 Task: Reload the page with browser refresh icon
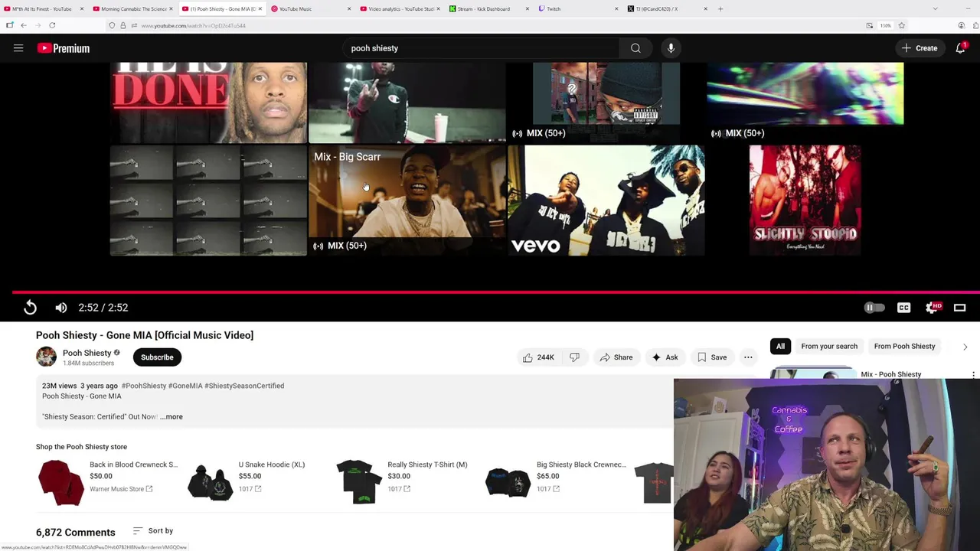tap(52, 25)
